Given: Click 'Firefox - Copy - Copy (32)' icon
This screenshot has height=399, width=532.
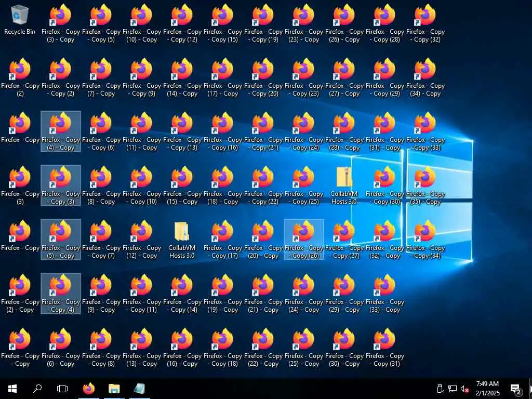Looking at the screenshot, I should tap(425, 24).
